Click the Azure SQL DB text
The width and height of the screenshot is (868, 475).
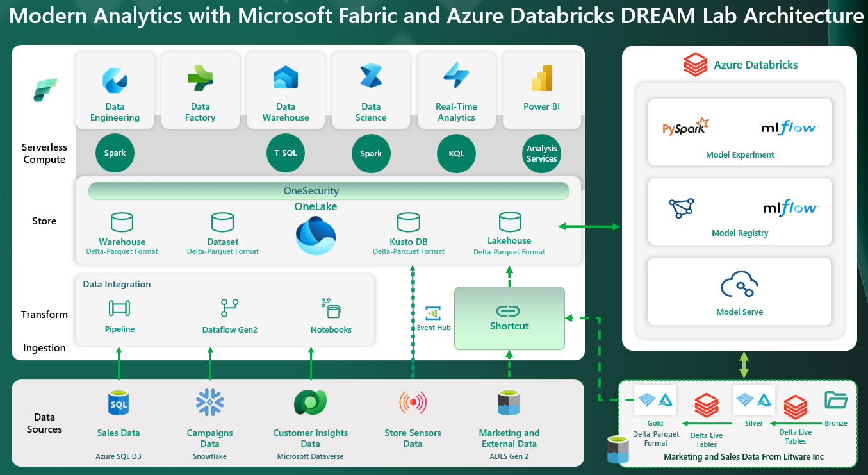point(119,456)
